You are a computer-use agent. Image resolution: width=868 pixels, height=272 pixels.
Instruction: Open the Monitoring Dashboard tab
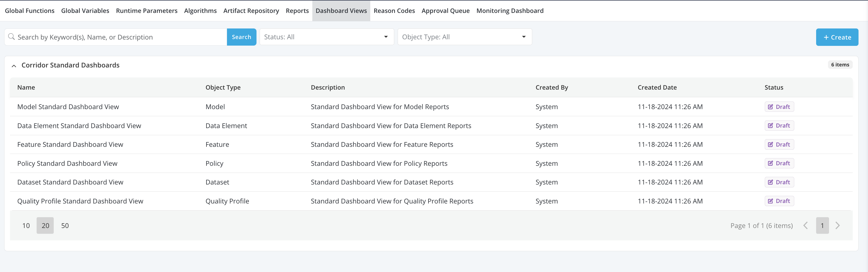click(510, 11)
